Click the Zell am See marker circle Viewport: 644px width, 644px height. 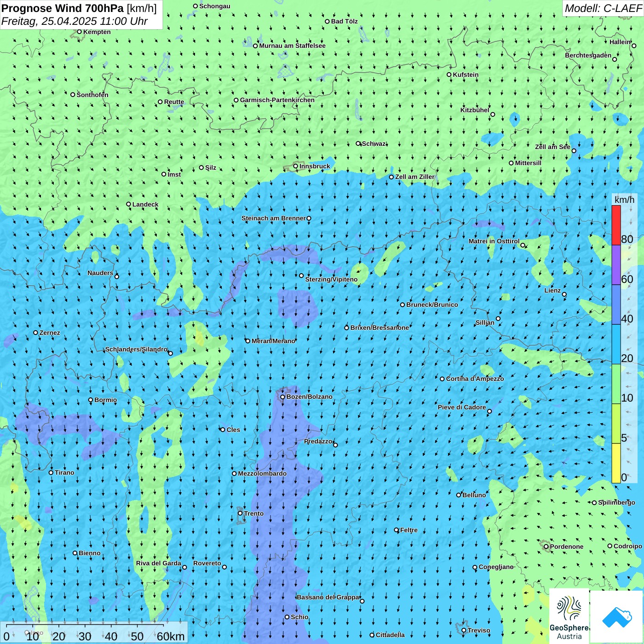point(574,151)
